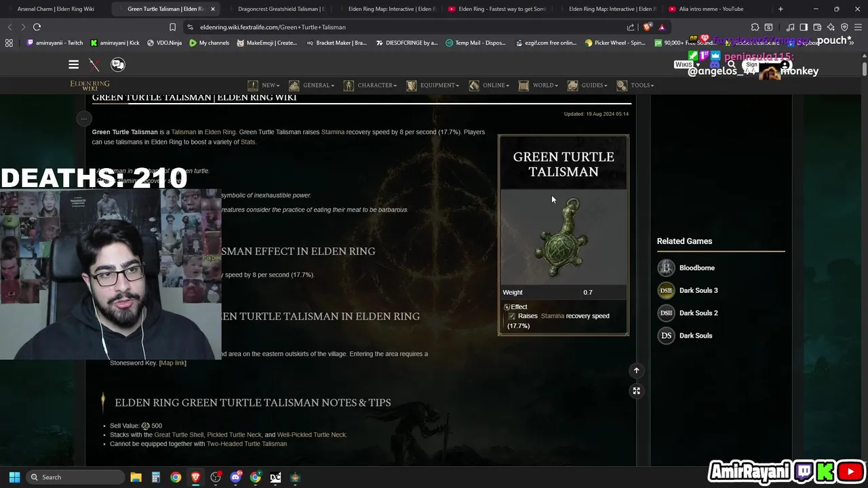Open the apps grid icon in bookmarks bar
The width and height of the screenshot is (868, 488).
(x=9, y=43)
